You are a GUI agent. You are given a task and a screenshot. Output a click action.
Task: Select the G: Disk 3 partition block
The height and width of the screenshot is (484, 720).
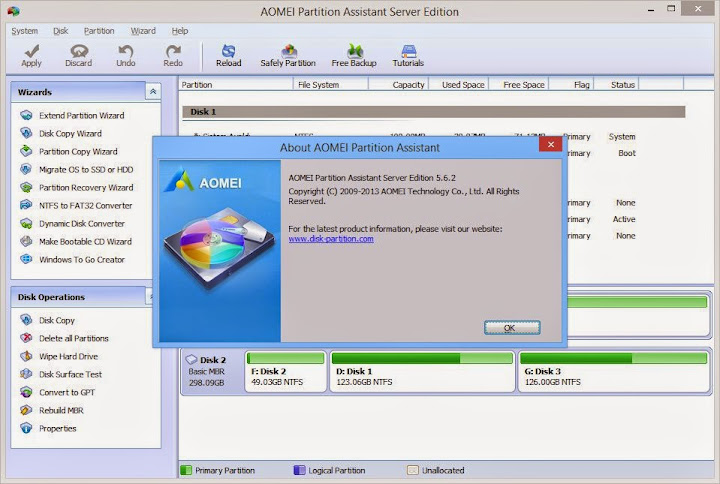pos(614,372)
